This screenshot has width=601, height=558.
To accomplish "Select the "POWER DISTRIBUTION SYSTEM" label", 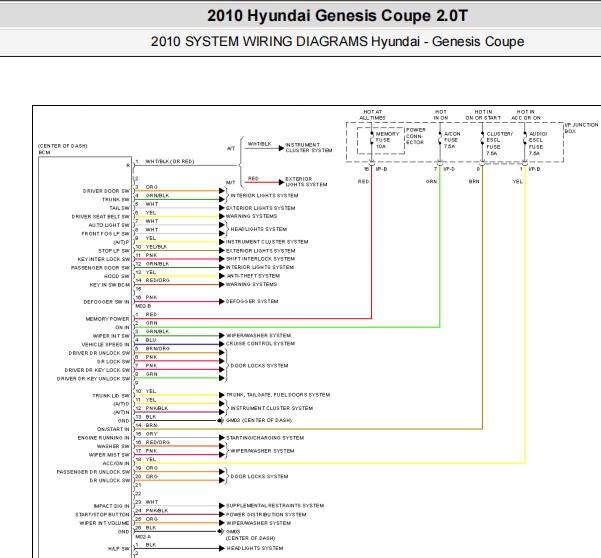I will (266, 515).
